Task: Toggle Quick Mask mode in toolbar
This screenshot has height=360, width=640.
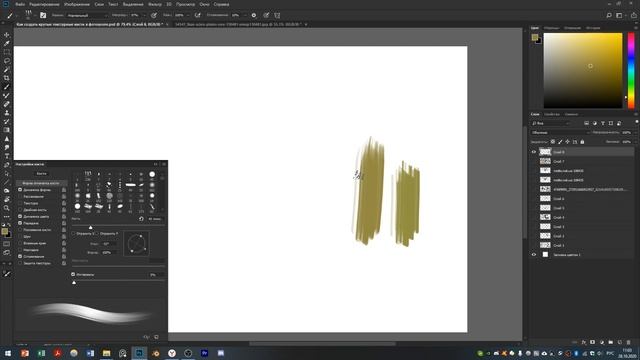Action: (7, 244)
